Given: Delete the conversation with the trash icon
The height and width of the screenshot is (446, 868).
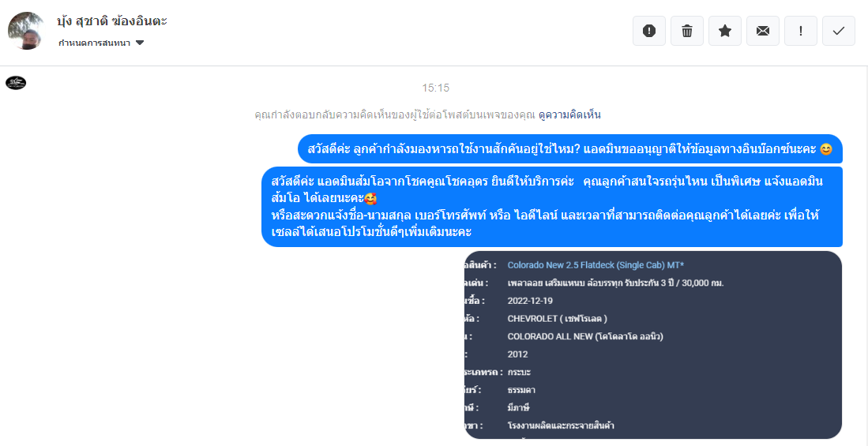Looking at the screenshot, I should coord(687,31).
